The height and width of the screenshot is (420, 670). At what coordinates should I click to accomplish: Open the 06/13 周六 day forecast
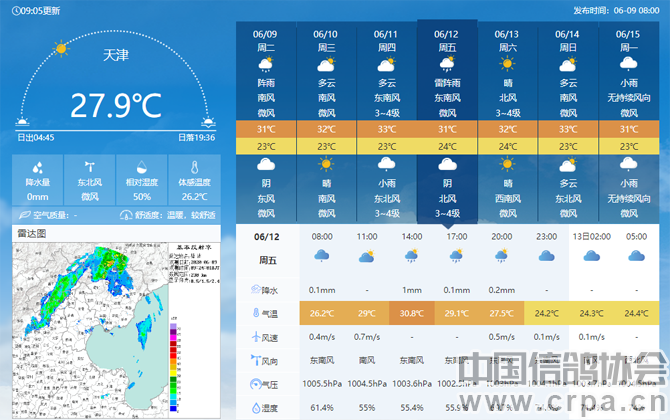(x=507, y=40)
